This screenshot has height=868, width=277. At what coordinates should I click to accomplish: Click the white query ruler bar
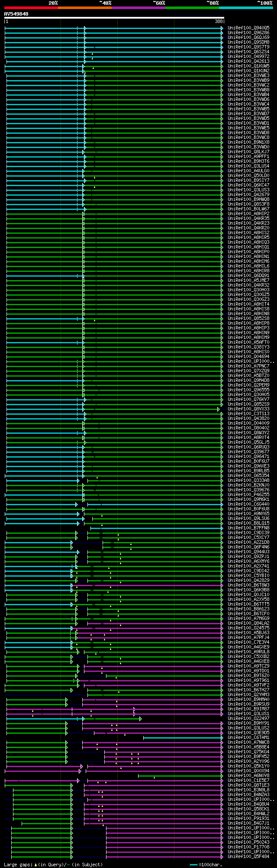pyautogui.click(x=114, y=18)
